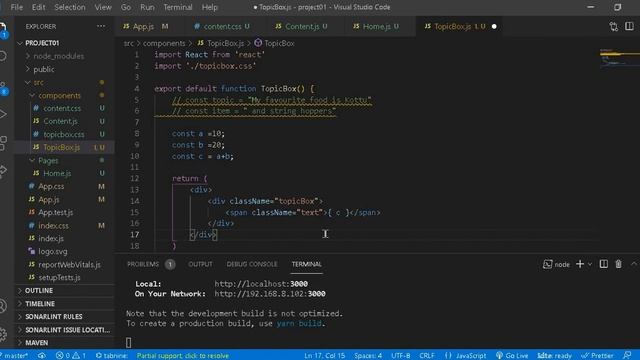Collapse the components folder
Screen dimensions: 640x360
click(x=64, y=95)
